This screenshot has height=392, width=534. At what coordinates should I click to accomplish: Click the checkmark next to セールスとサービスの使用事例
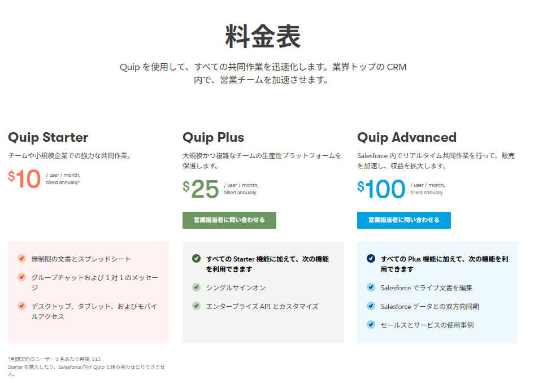(370, 325)
